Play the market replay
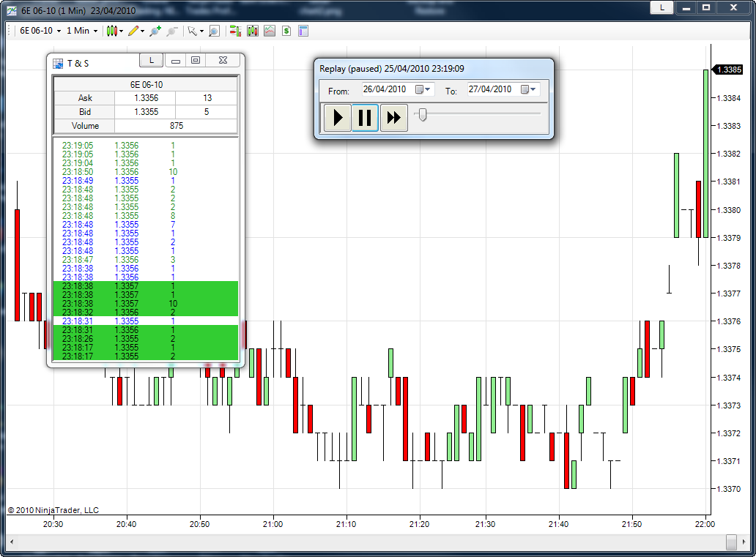The image size is (756, 557). click(338, 118)
